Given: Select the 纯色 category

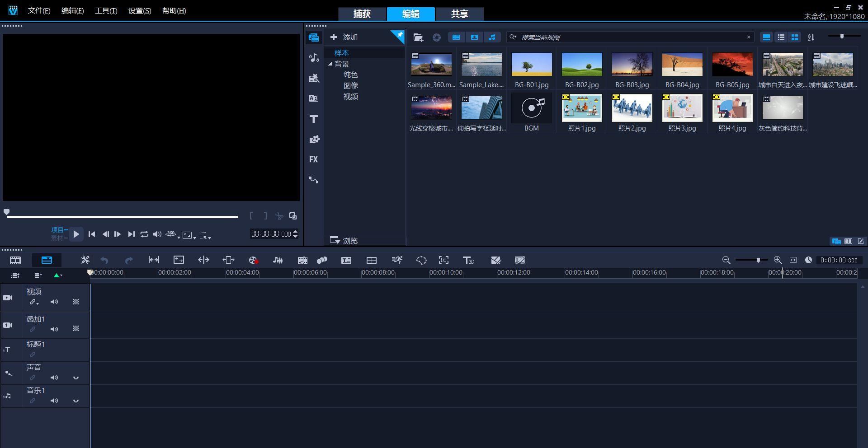Looking at the screenshot, I should coord(351,75).
